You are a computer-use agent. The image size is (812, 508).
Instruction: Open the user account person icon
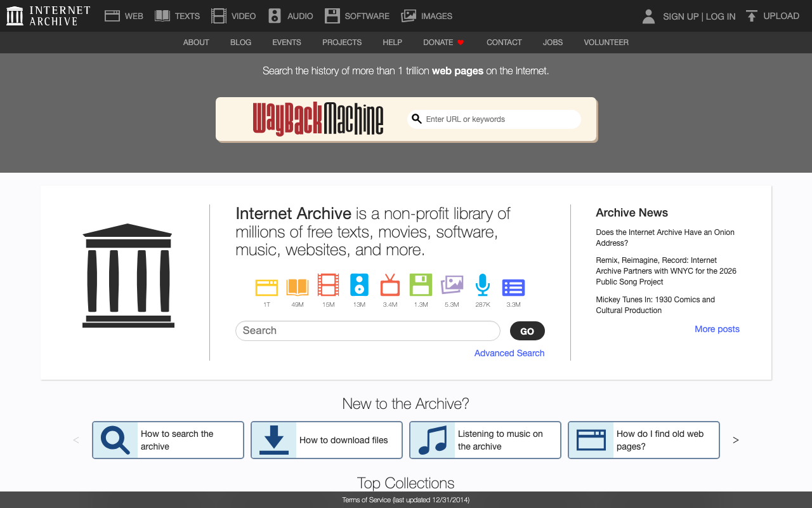tap(648, 17)
